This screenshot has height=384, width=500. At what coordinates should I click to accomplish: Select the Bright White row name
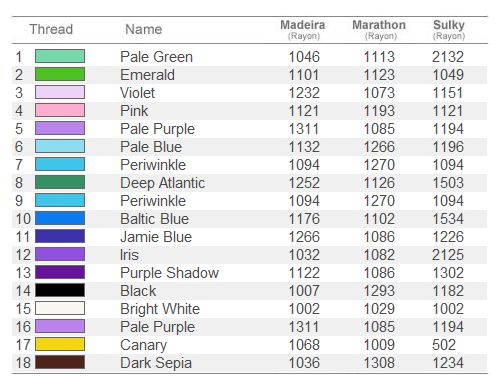coord(160,309)
